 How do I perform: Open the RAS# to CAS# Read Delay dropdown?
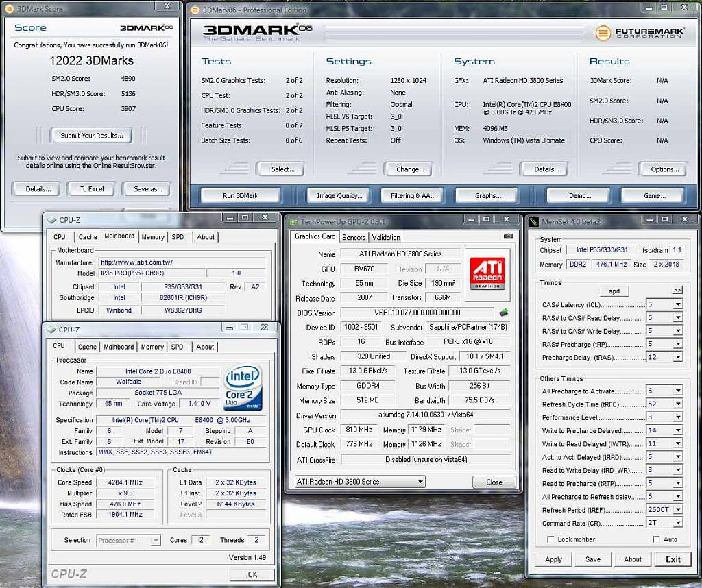(x=678, y=318)
